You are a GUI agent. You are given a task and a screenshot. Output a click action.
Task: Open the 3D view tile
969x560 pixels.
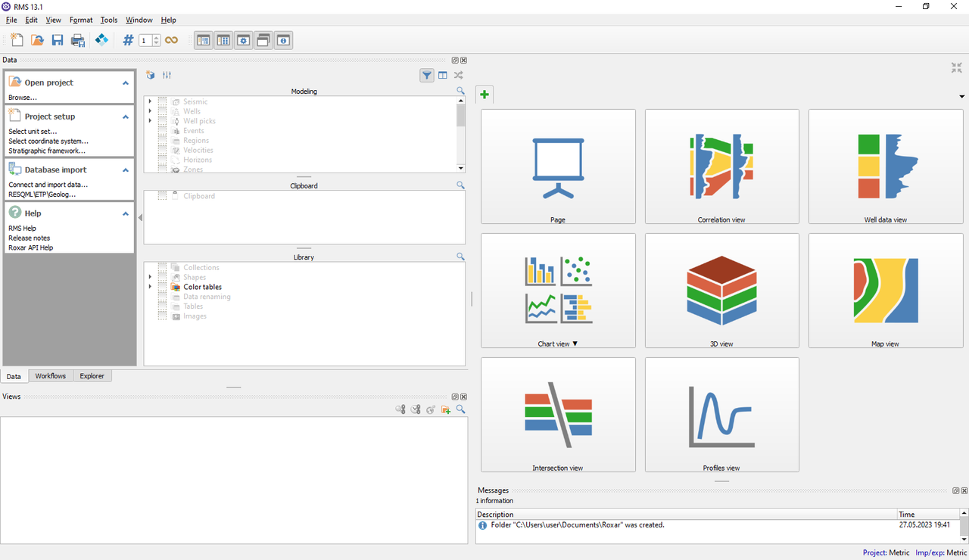pyautogui.click(x=722, y=291)
